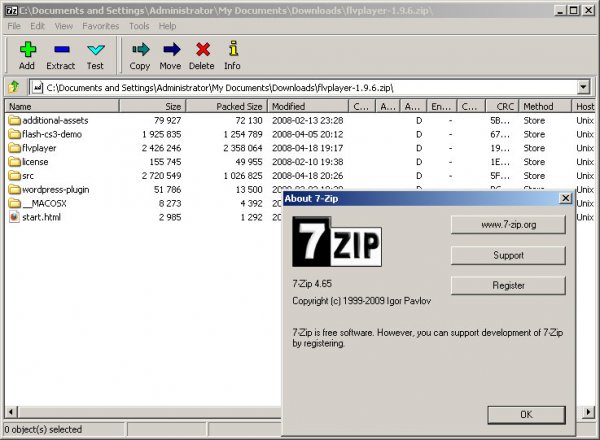The image size is (600, 440).
Task: Run the Test archive tool
Action: pos(95,50)
